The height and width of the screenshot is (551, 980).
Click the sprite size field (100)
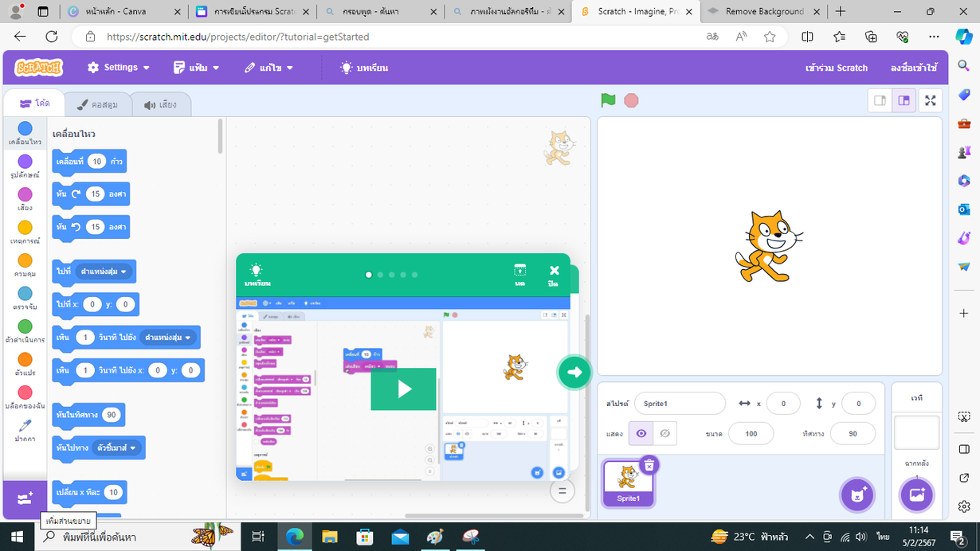[751, 433]
